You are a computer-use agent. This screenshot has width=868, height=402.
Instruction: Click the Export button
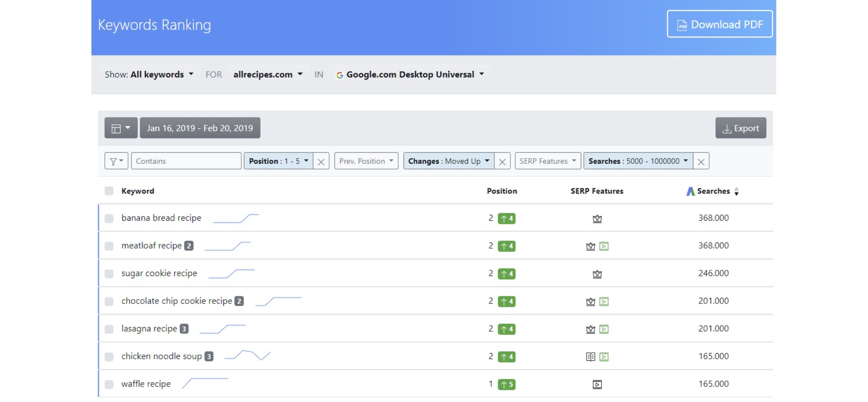point(741,128)
